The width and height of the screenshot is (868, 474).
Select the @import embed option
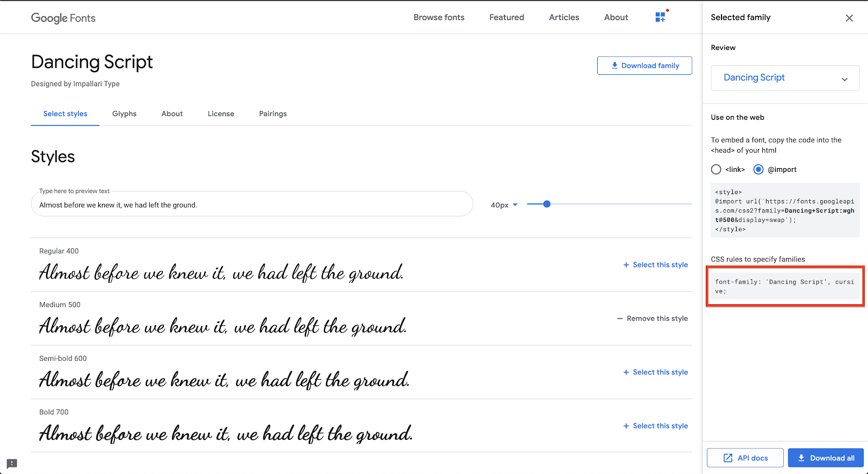pyautogui.click(x=758, y=170)
